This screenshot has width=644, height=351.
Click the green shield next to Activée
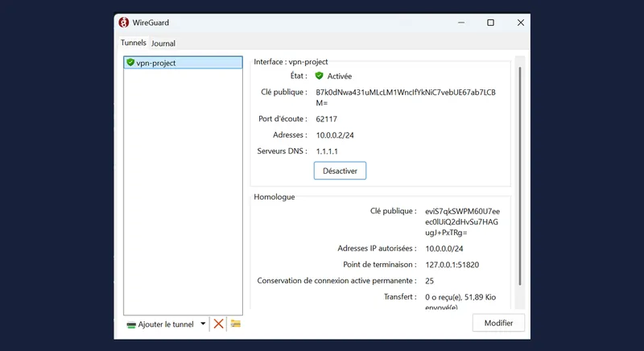tap(319, 76)
